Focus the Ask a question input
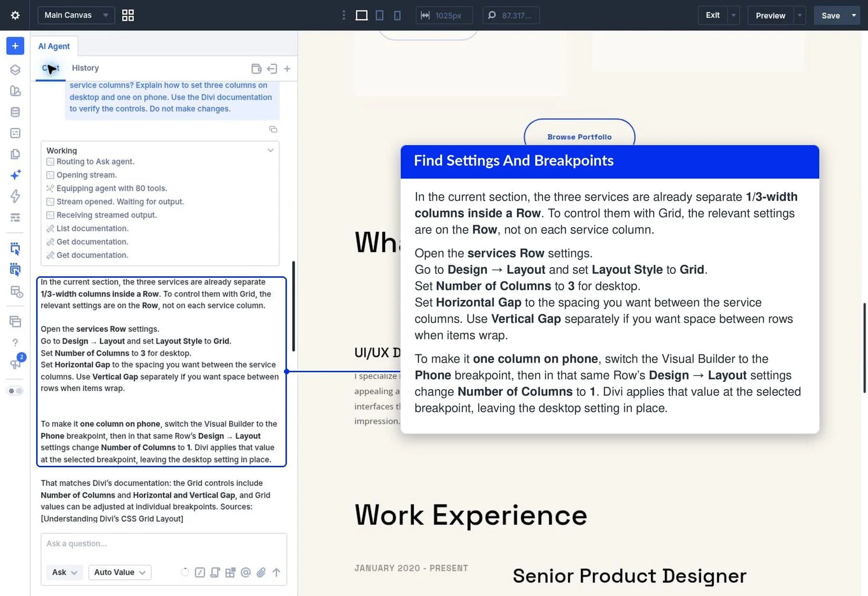 tap(163, 544)
